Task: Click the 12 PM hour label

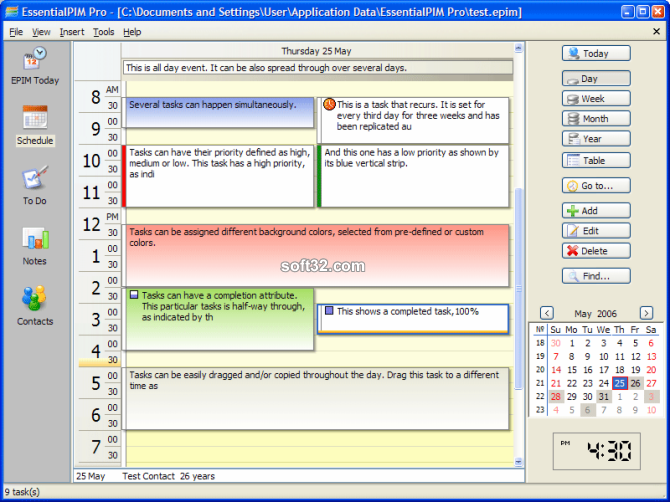Action: 91,224
